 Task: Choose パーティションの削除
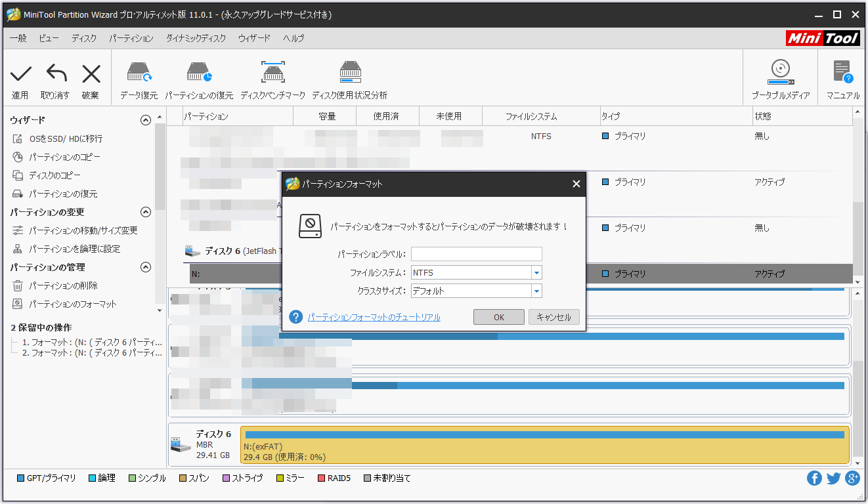tap(63, 286)
